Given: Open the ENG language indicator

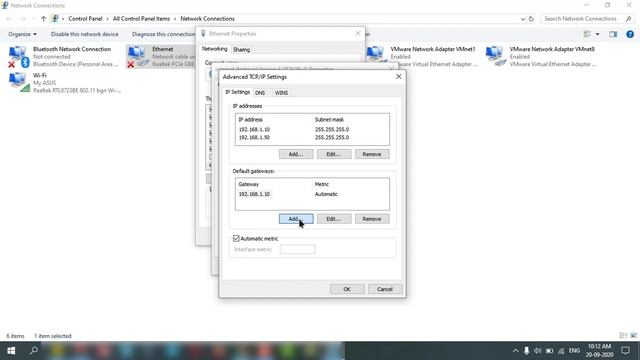Looking at the screenshot, I should [x=574, y=351].
